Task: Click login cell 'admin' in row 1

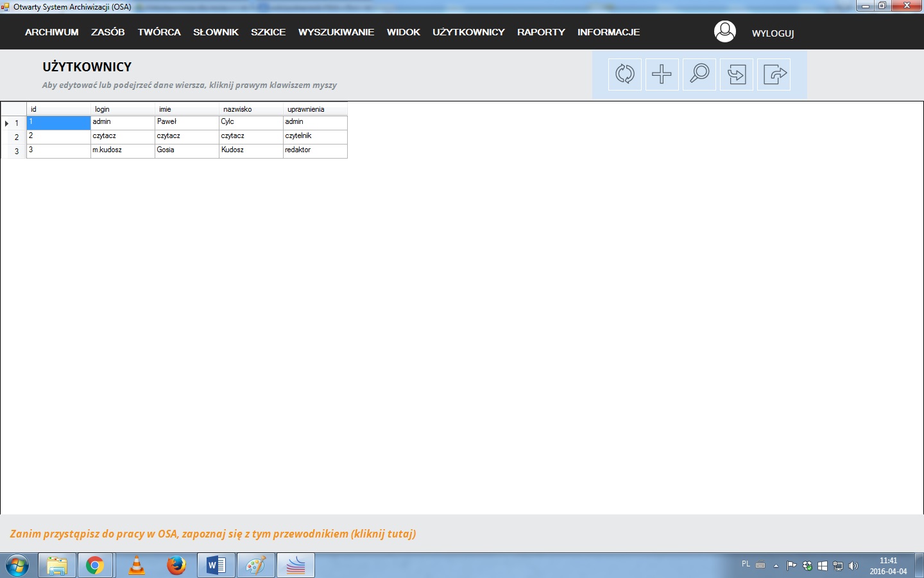Action: [123, 123]
